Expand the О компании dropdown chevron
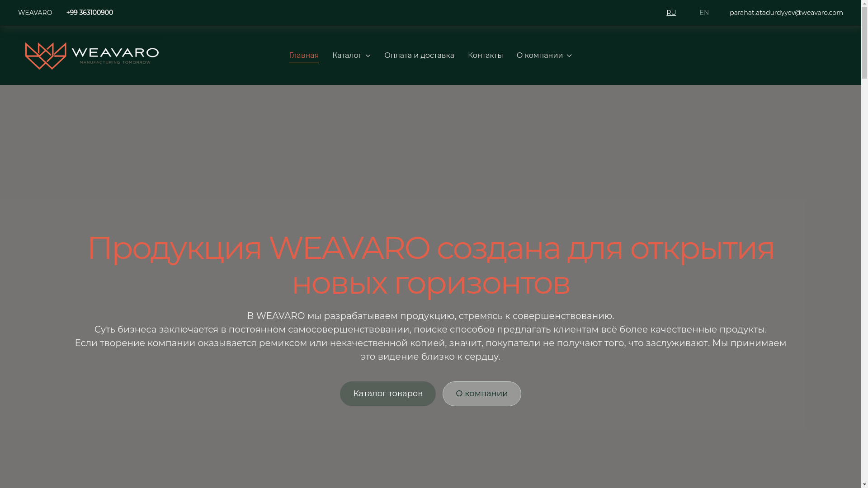Image resolution: width=868 pixels, height=488 pixels. pyautogui.click(x=569, y=56)
